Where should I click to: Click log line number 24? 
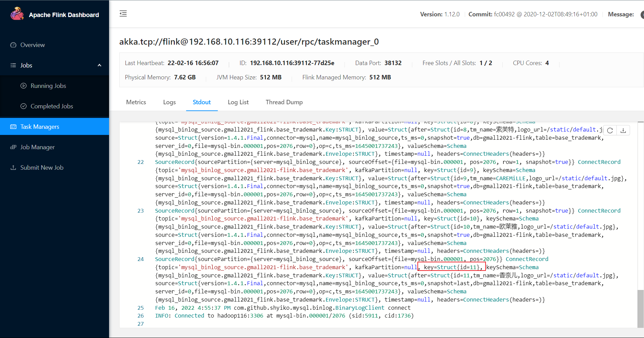point(141,259)
